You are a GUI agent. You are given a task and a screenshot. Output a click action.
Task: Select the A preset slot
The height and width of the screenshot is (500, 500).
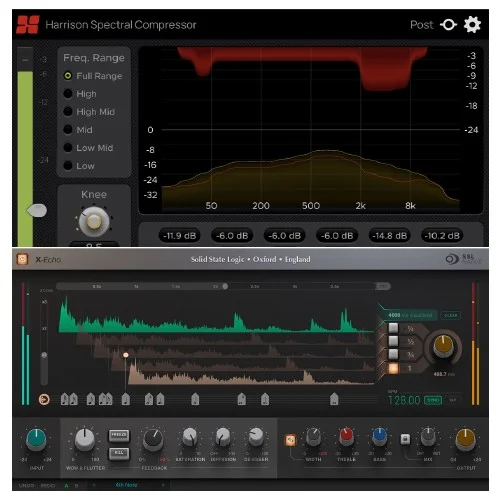click(x=66, y=485)
